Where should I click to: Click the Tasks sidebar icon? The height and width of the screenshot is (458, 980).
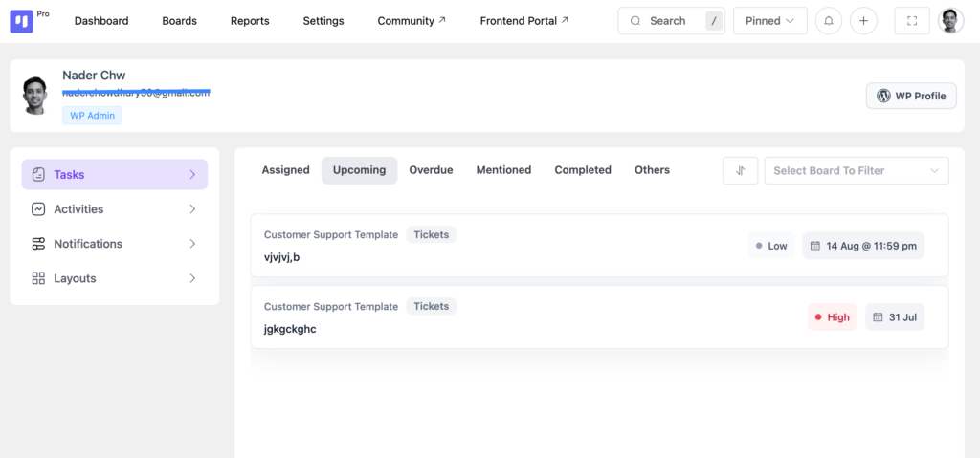coord(38,174)
